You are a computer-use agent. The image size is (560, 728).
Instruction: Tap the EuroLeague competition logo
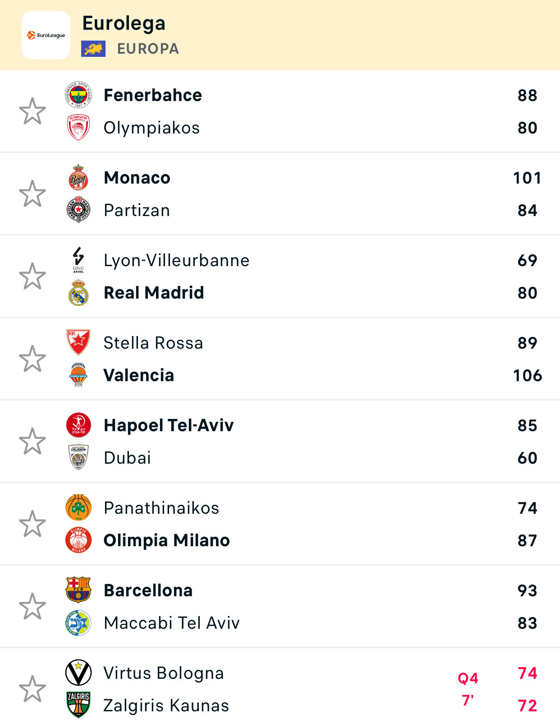(x=46, y=35)
